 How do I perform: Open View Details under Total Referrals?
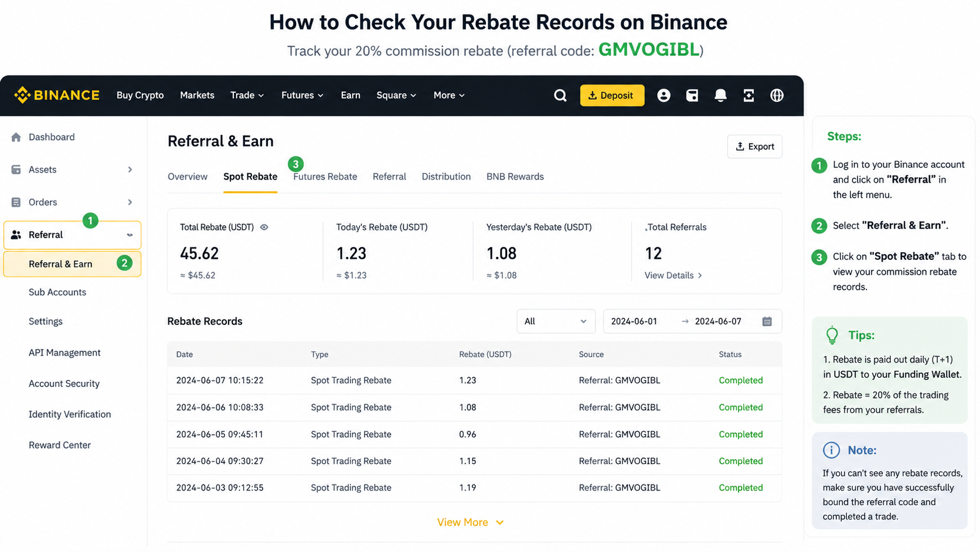[x=673, y=275]
